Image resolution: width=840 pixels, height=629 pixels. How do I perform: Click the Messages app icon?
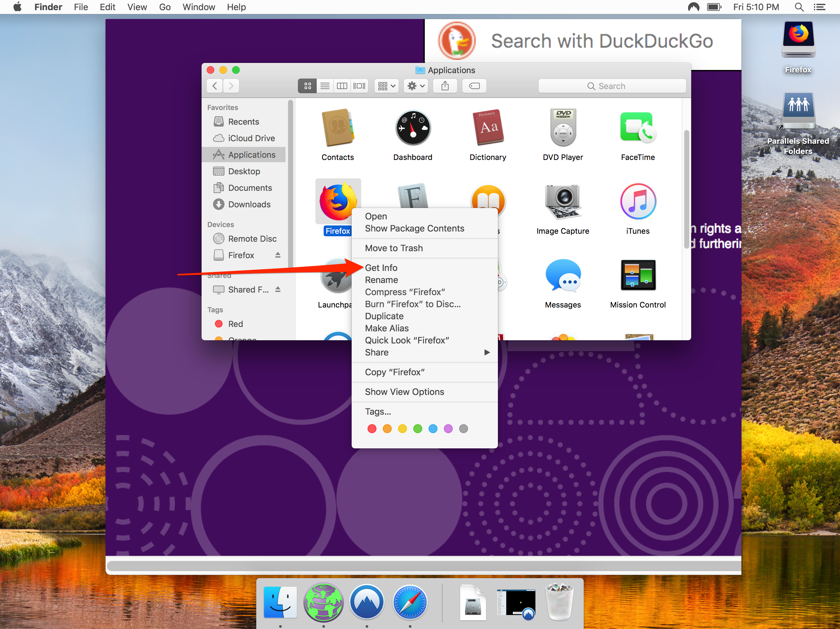pyautogui.click(x=563, y=275)
